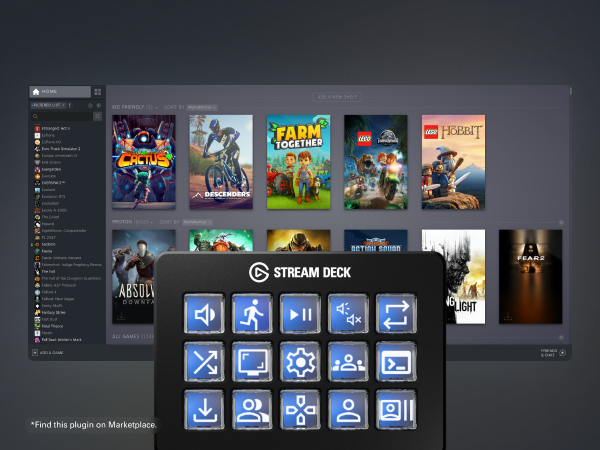Click the Home house icon in Steam

coord(36,91)
